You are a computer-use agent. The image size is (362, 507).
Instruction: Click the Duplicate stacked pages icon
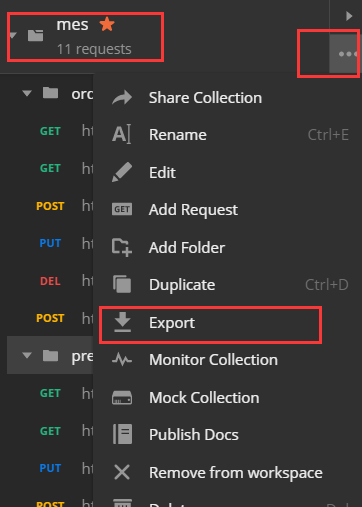point(122,285)
